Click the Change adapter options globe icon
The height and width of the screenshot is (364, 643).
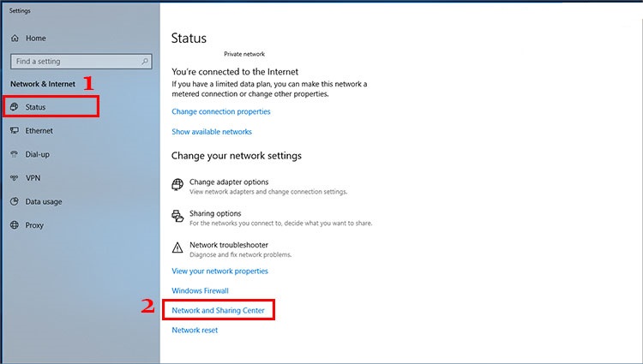pyautogui.click(x=177, y=185)
